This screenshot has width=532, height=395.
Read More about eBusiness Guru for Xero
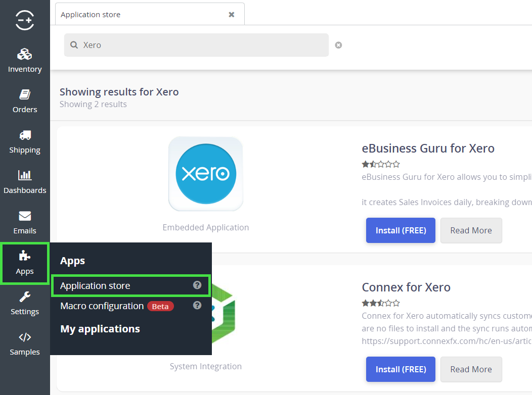(471, 230)
